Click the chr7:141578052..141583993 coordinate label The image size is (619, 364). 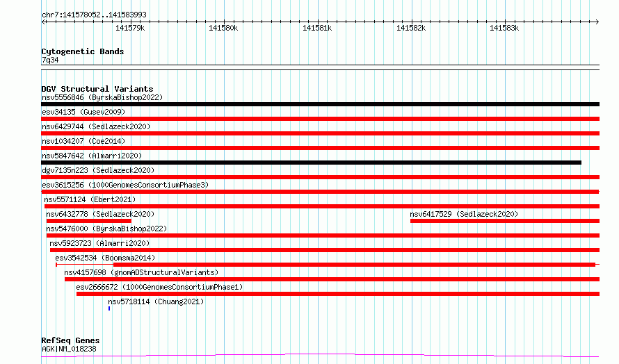[94, 15]
